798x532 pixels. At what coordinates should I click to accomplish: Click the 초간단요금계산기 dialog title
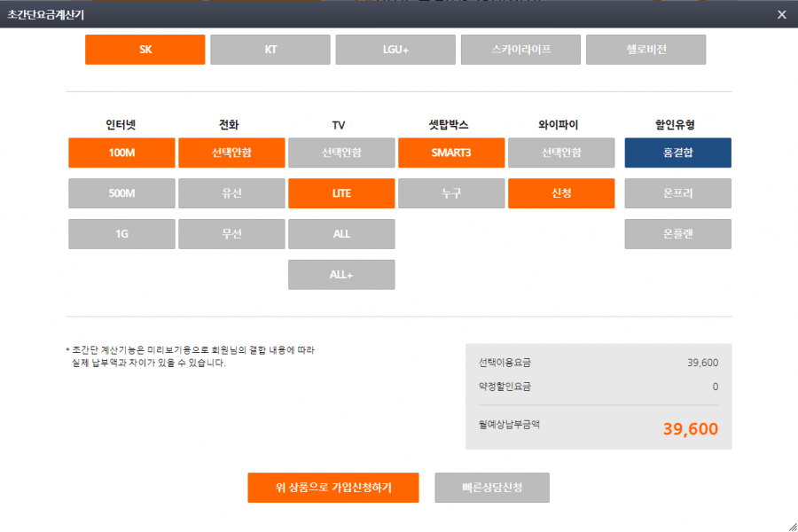coord(46,15)
